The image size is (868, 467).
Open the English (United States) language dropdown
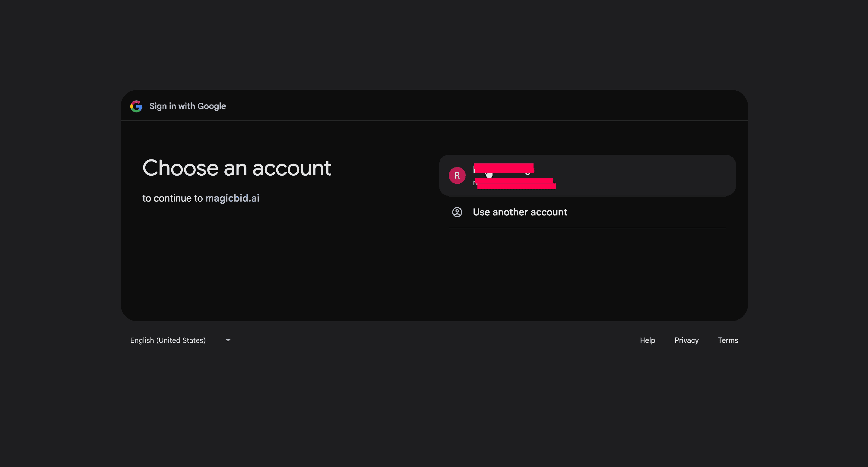tap(181, 340)
